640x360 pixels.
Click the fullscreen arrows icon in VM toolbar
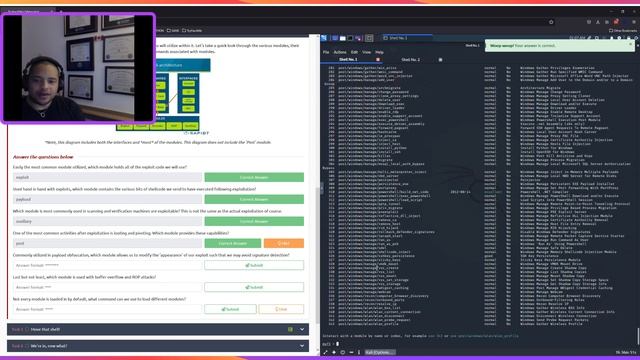pyautogui.click(x=325, y=352)
